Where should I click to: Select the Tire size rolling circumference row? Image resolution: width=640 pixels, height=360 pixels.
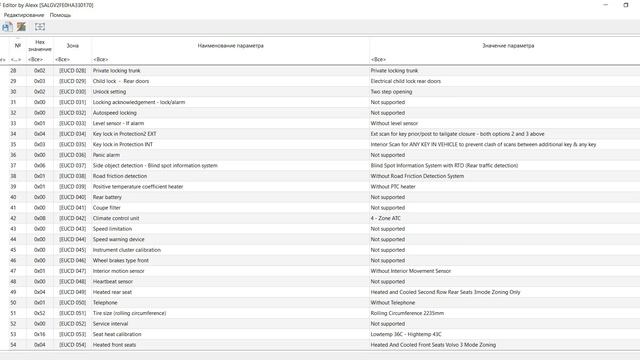click(x=320, y=313)
